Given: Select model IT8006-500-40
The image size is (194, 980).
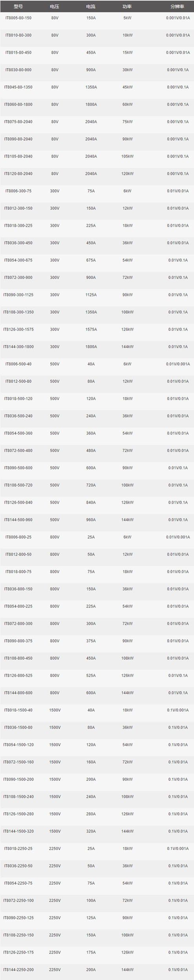Looking at the screenshot, I should tap(18, 364).
